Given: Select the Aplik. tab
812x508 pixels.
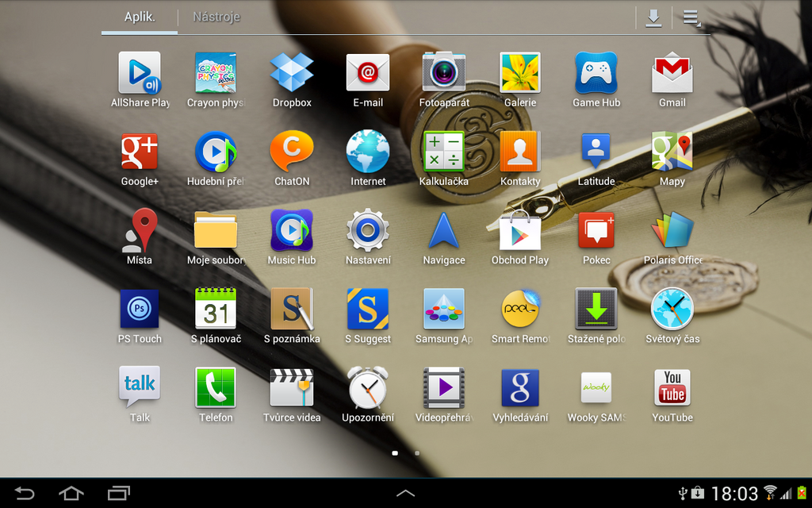Looking at the screenshot, I should click(x=139, y=17).
